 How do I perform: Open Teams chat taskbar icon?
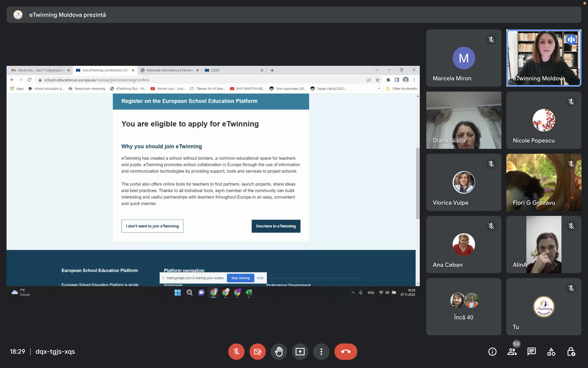pyautogui.click(x=201, y=292)
